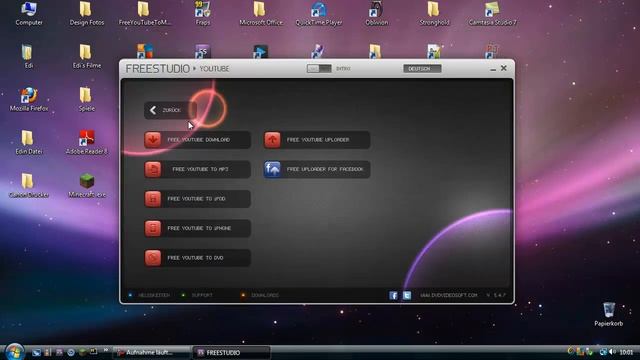Click the FREESTUDIO title text
The height and width of the screenshot is (360, 640).
click(x=158, y=69)
